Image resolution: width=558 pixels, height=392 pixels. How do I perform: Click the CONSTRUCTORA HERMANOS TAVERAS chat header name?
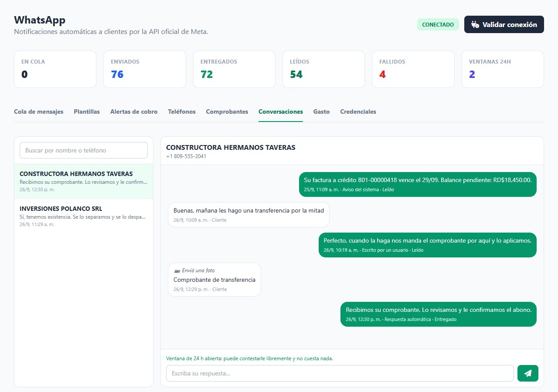(x=231, y=147)
